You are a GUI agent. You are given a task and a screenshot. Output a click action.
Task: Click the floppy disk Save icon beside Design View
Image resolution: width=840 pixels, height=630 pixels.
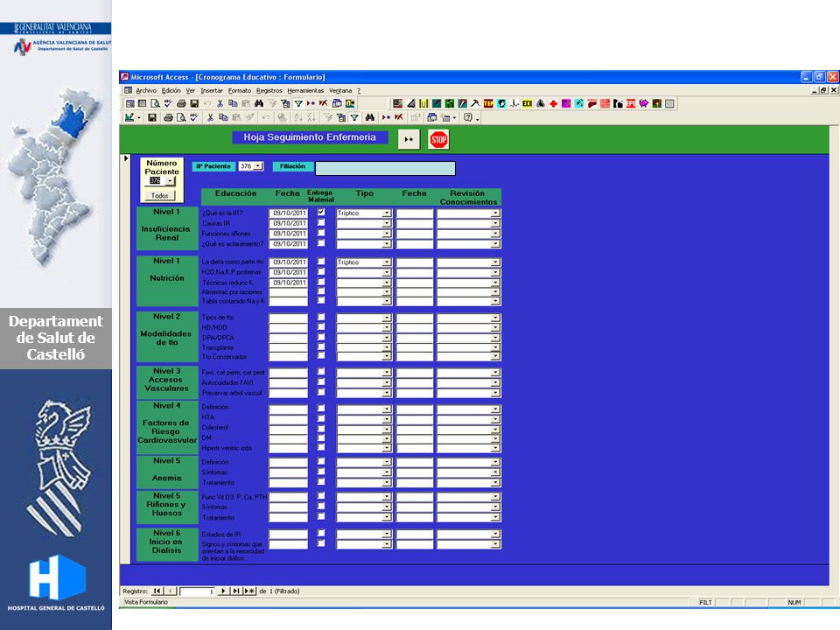(x=152, y=117)
